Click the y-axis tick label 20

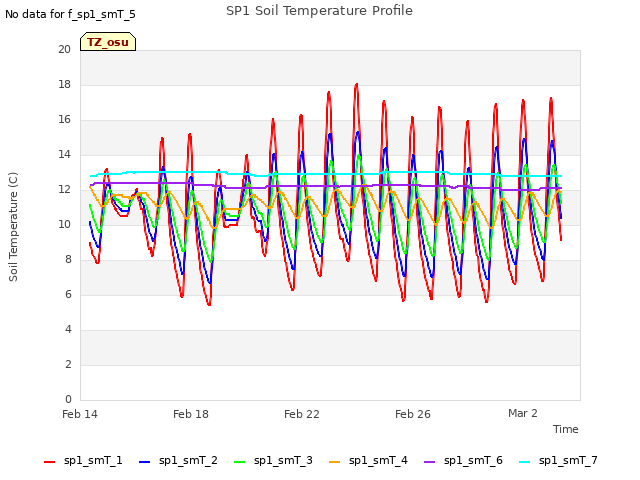[x=64, y=49]
